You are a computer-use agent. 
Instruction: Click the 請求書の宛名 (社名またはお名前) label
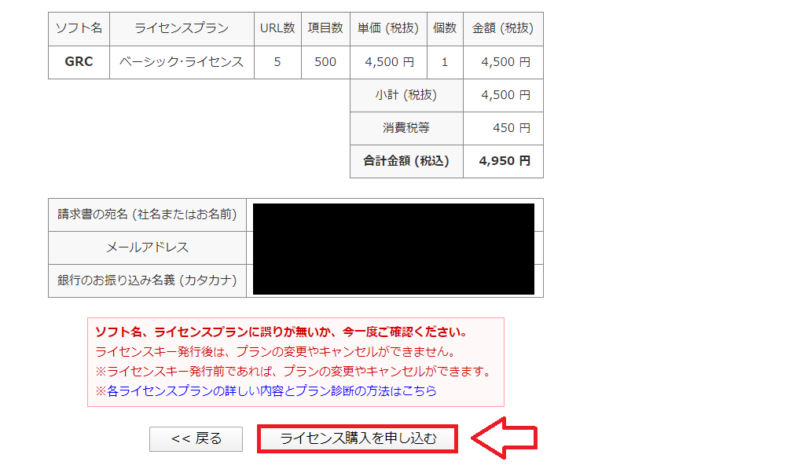tap(147, 215)
